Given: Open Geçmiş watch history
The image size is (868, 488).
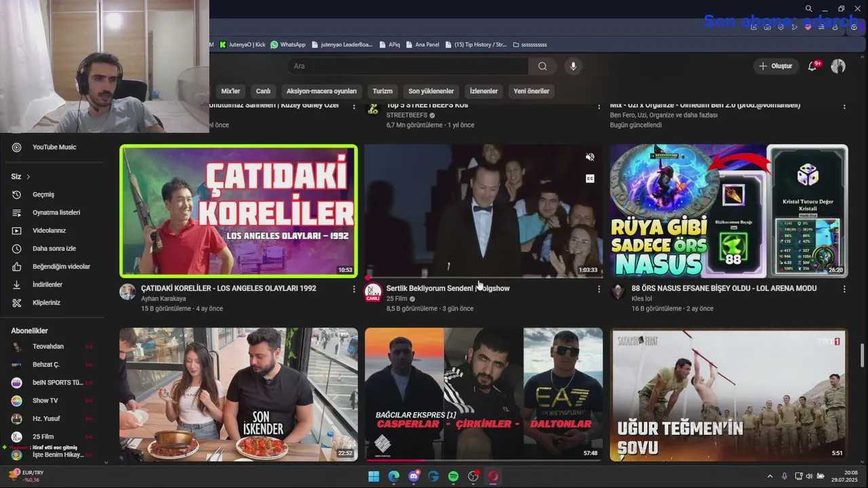Looking at the screenshot, I should [x=43, y=195].
